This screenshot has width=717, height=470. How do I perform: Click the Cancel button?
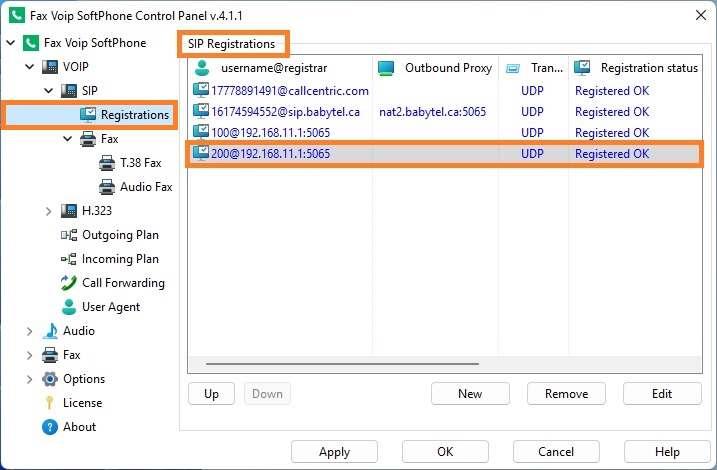tap(556, 452)
